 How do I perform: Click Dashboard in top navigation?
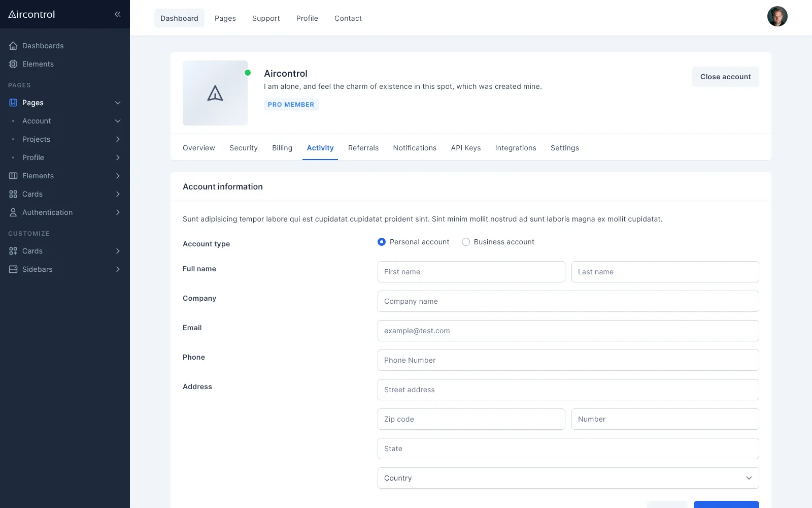(x=179, y=18)
